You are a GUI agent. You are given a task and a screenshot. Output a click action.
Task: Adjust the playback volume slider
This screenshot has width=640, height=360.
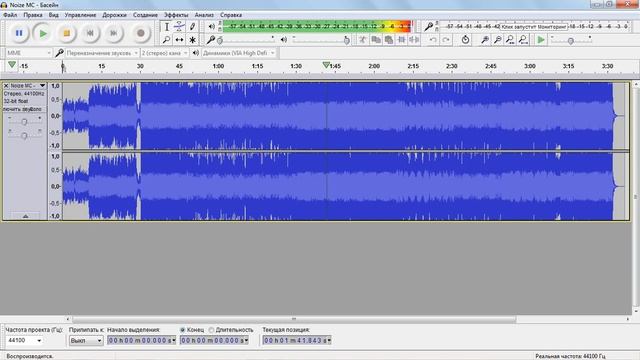pos(321,40)
